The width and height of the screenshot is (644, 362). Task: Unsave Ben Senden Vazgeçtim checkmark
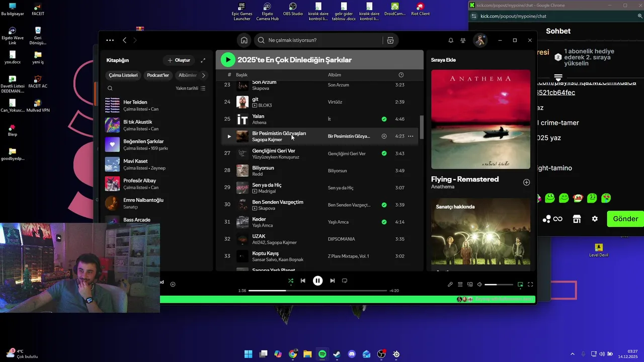[x=384, y=205]
